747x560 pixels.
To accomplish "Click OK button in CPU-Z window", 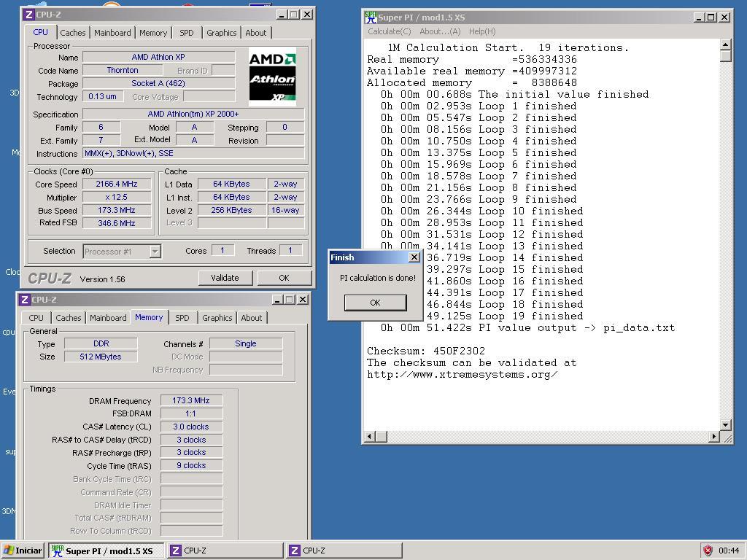I will [285, 278].
